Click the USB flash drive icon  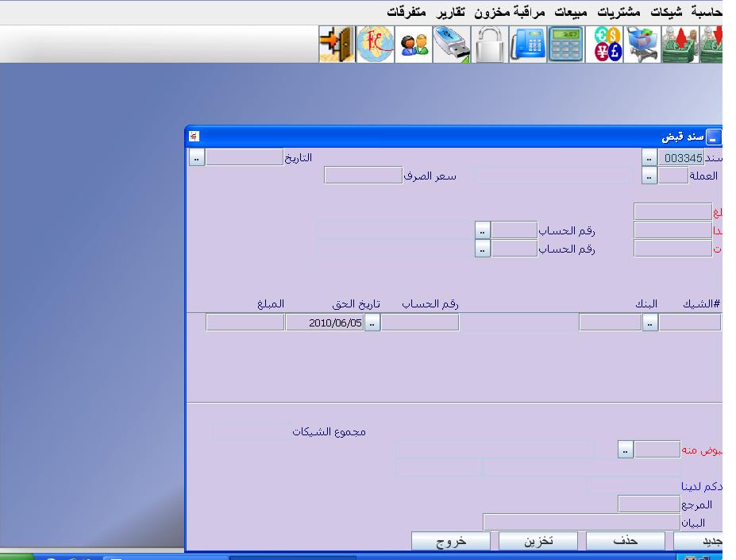tap(452, 44)
